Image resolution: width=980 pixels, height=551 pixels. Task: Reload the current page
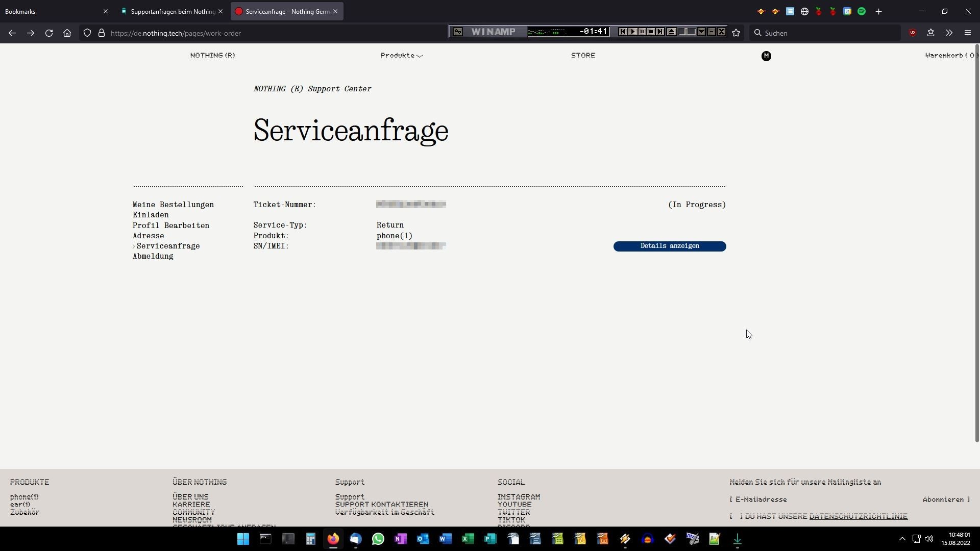(49, 33)
